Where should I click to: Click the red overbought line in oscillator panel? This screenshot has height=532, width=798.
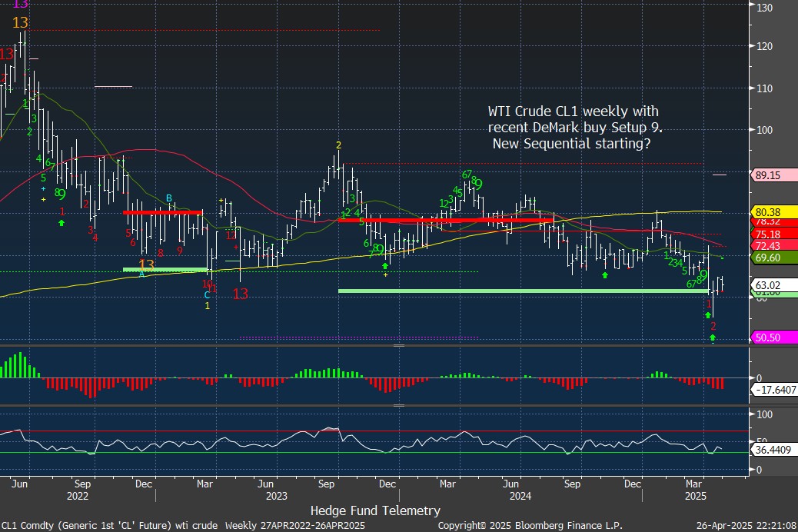374,431
